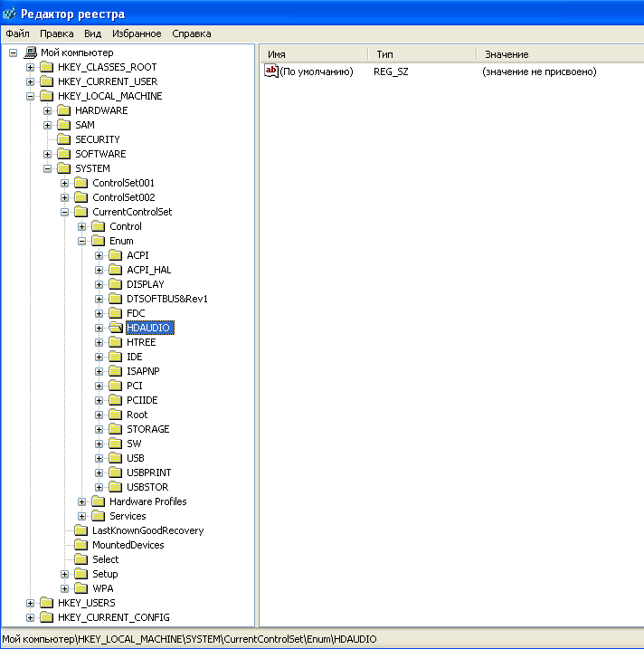
Task: Click the My Computer icon in tree
Action: pyautogui.click(x=30, y=52)
